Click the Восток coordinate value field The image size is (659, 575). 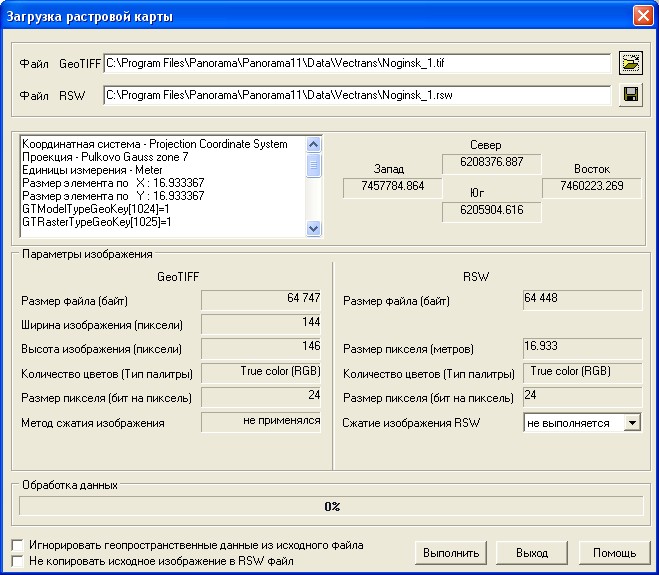point(584,186)
